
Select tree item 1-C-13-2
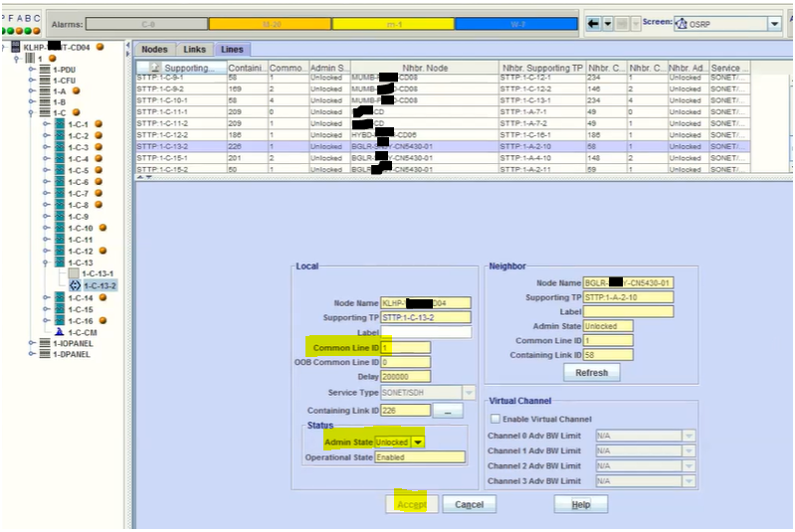click(x=99, y=285)
